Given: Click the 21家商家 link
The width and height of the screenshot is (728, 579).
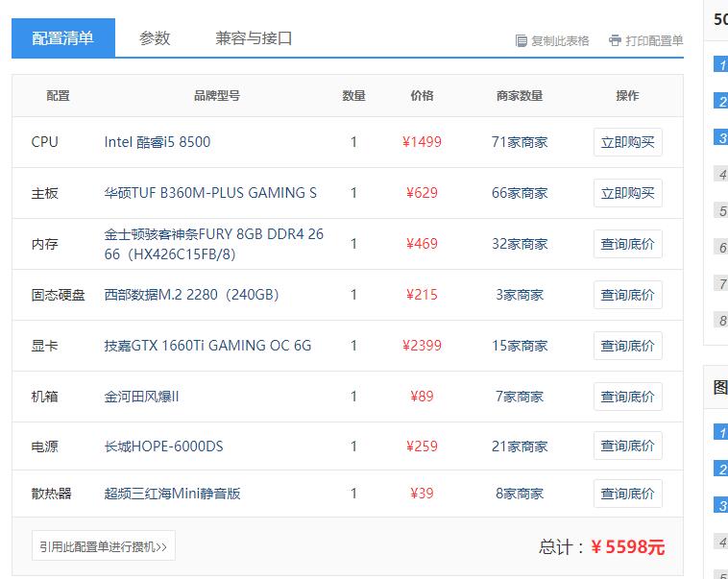Looking at the screenshot, I should [x=520, y=446].
